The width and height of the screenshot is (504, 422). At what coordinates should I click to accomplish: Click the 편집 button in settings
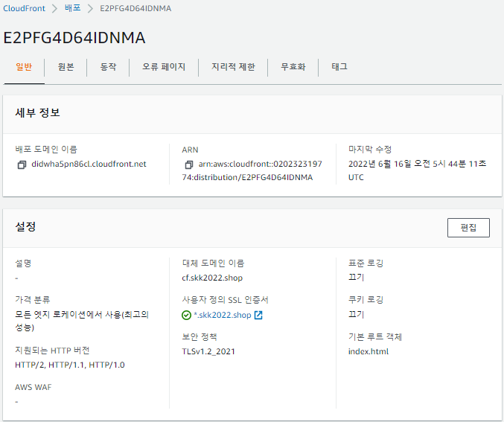coord(468,228)
